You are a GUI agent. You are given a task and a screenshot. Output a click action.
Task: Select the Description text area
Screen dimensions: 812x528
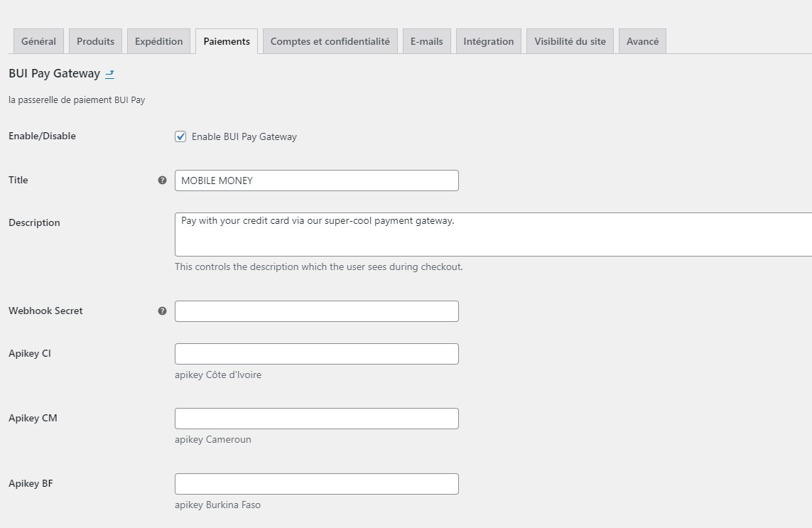coord(426,235)
